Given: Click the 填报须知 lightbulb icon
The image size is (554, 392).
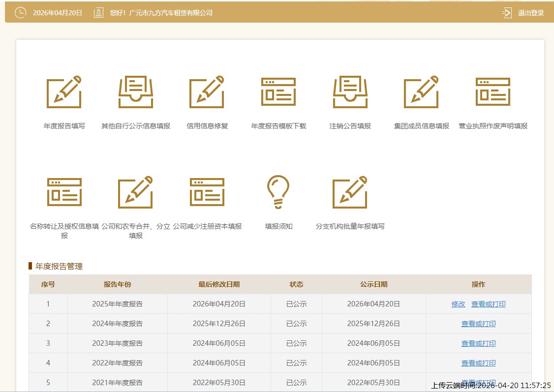Looking at the screenshot, I should pos(278,192).
